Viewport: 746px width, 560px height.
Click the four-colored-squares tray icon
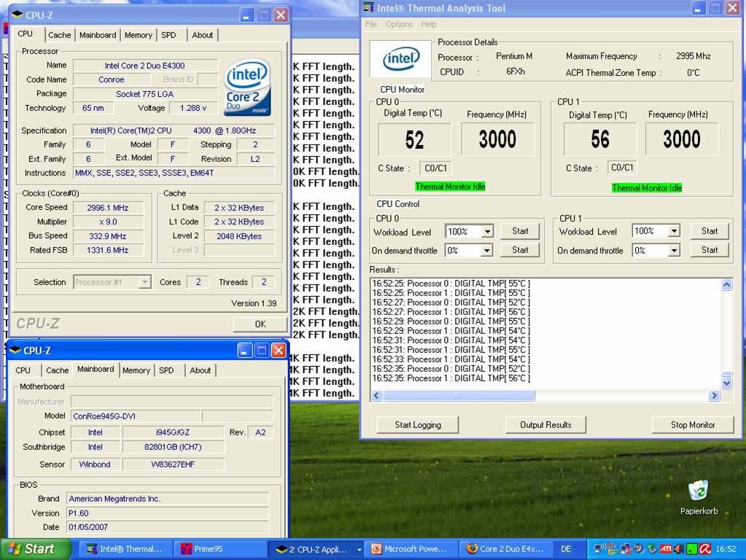(x=613, y=548)
